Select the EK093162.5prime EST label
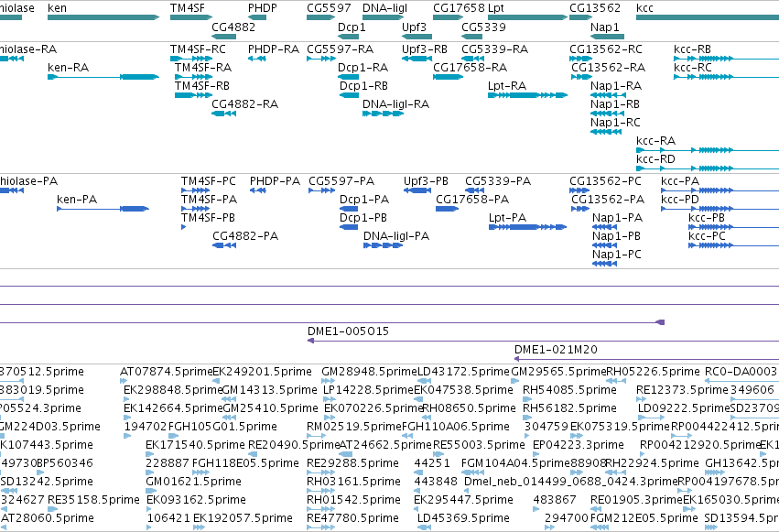779x532 pixels. coord(196,499)
